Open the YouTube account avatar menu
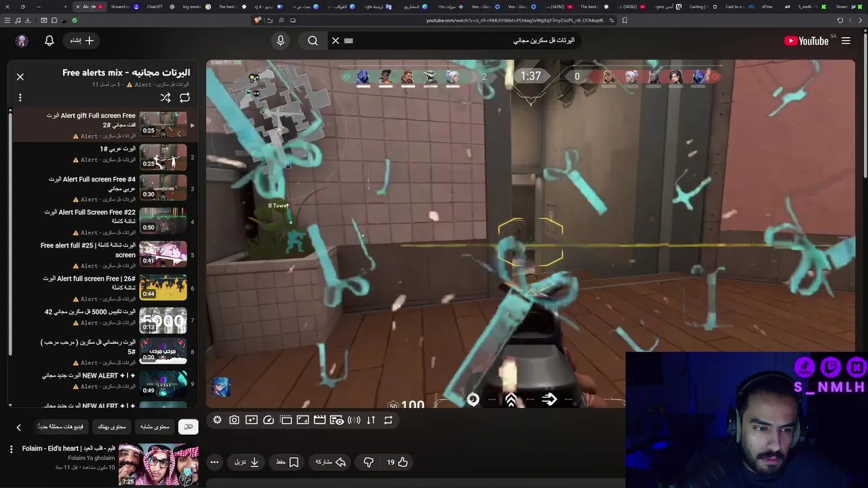The image size is (868, 488). point(22,41)
